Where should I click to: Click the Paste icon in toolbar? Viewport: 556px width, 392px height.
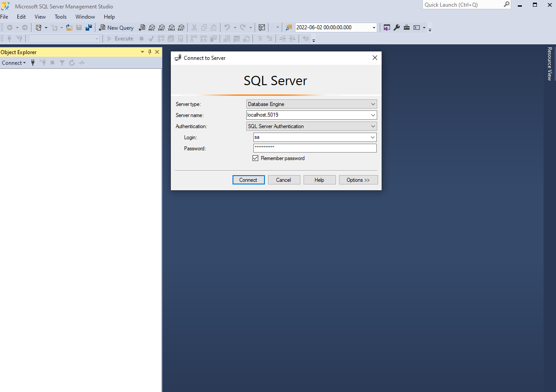pos(213,27)
